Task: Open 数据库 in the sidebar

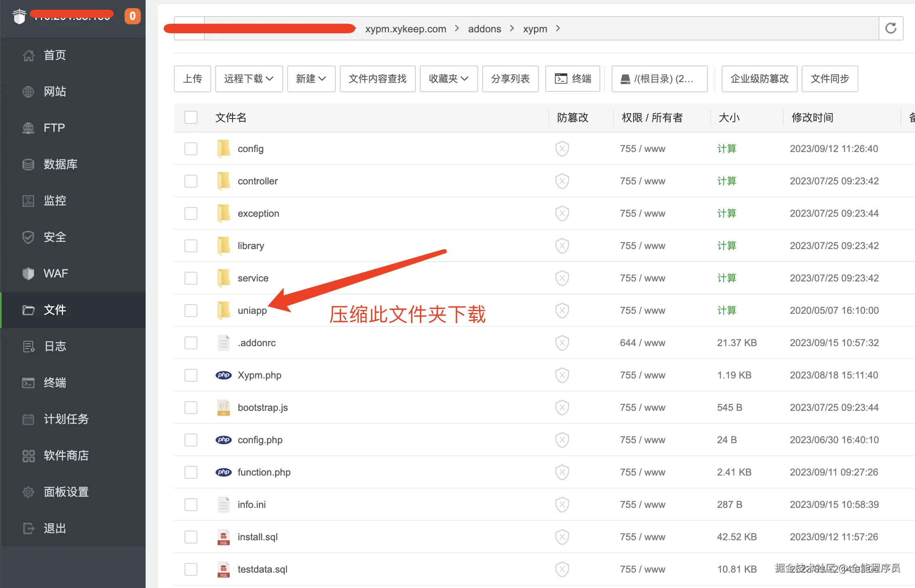Action: pyautogui.click(x=60, y=164)
